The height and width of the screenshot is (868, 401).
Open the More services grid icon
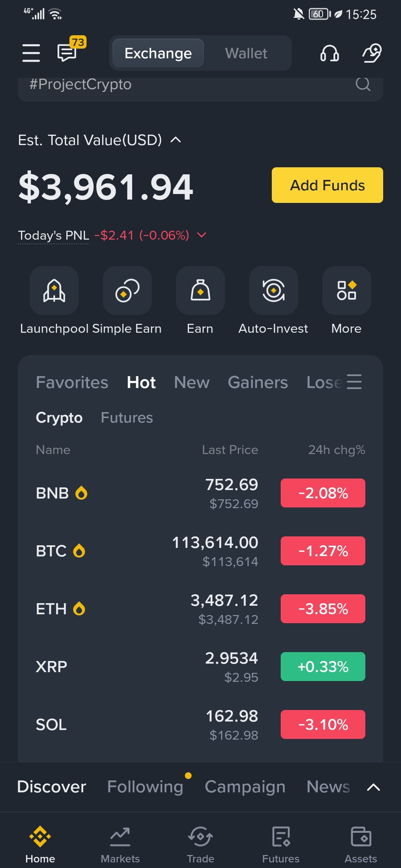tap(347, 290)
